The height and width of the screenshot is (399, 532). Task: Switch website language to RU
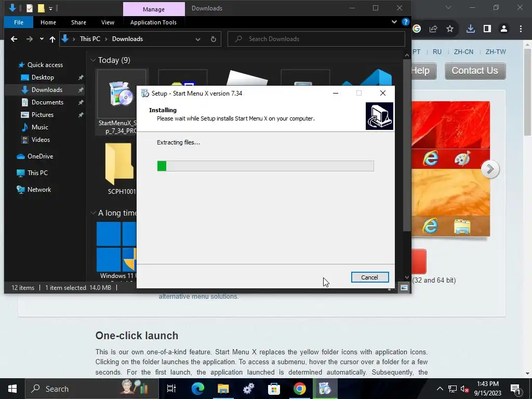click(x=437, y=52)
